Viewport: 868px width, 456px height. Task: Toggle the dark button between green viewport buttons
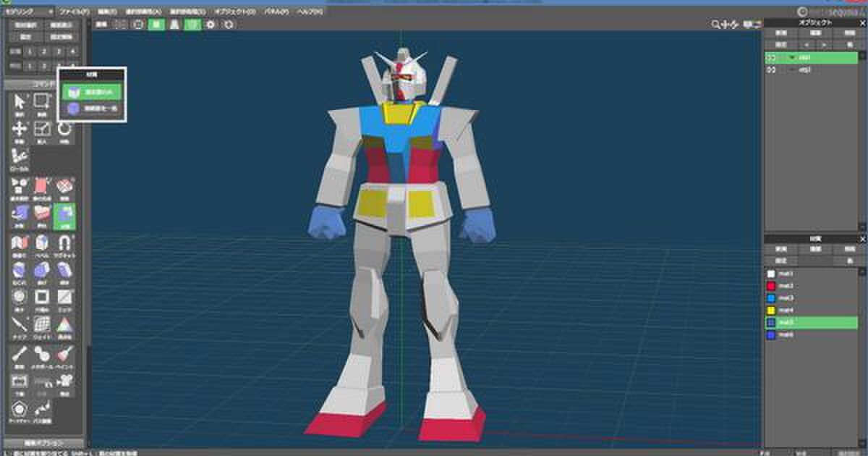point(174,24)
